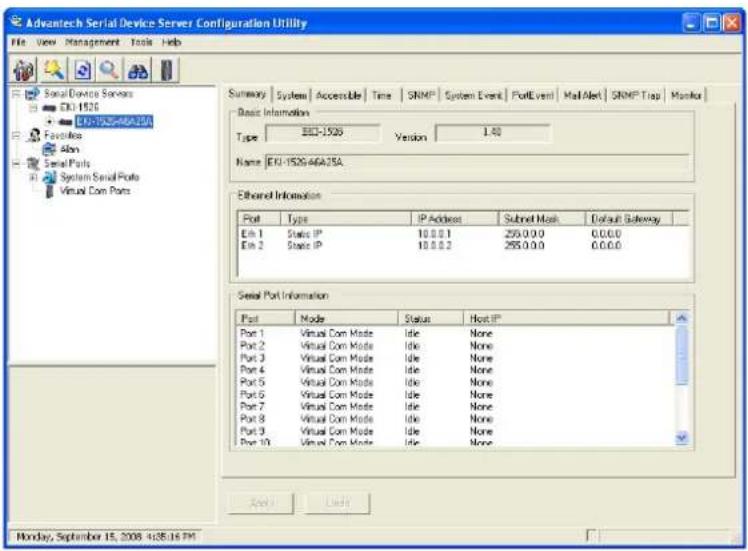Click the EKI-1526 group device icon
Viewport: 748px width, 551px height.
point(49,108)
